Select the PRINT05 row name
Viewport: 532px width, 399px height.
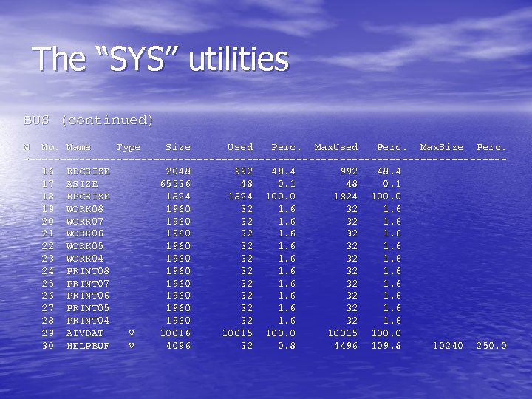pyautogui.click(x=88, y=308)
